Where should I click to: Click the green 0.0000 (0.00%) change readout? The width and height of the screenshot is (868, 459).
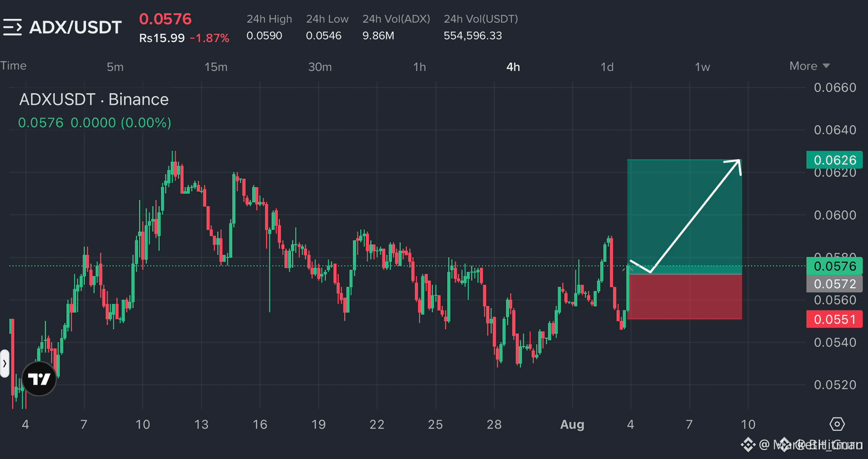point(121,123)
